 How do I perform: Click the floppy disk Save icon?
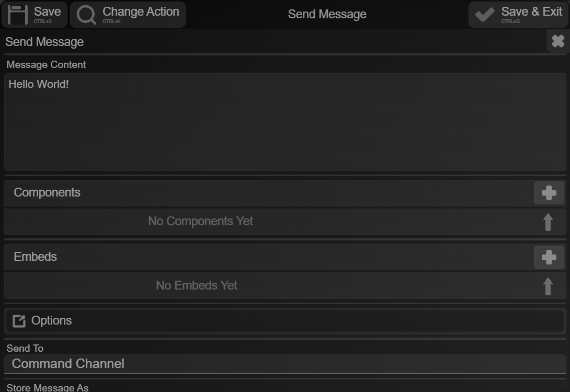pyautogui.click(x=18, y=15)
